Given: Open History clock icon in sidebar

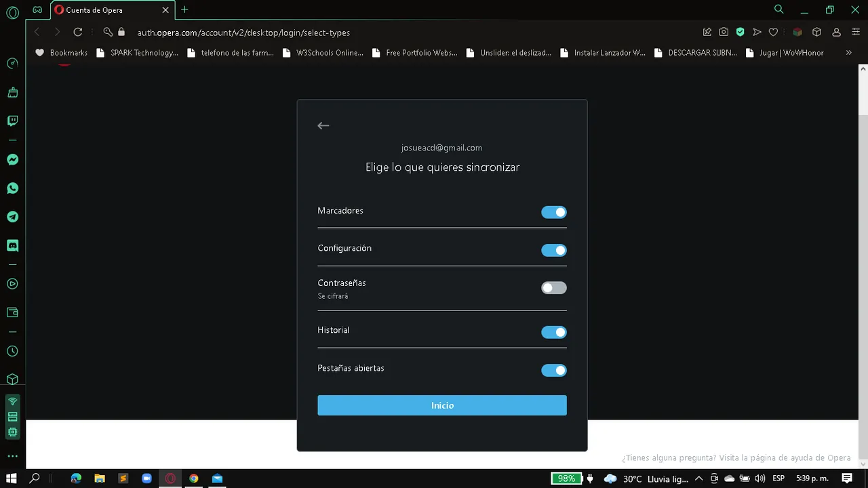Looking at the screenshot, I should click(x=12, y=351).
